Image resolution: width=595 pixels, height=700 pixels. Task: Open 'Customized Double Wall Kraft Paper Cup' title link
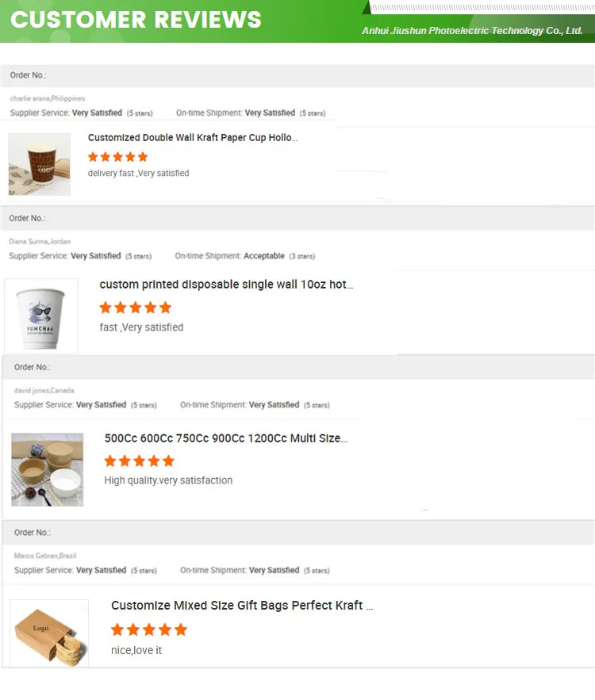(x=193, y=138)
